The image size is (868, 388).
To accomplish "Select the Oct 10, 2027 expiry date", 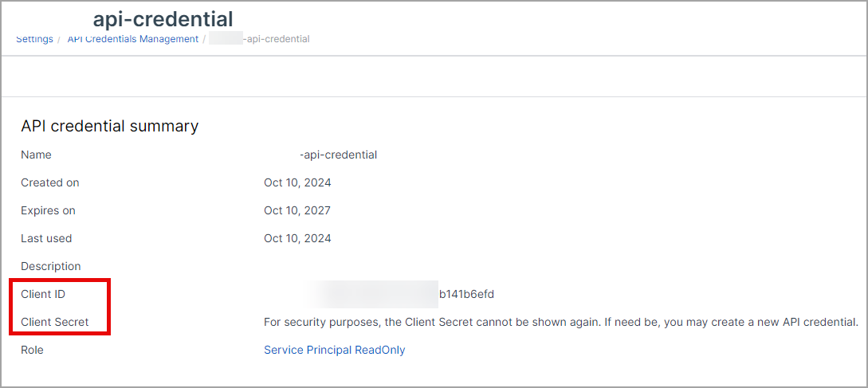I will click(297, 210).
